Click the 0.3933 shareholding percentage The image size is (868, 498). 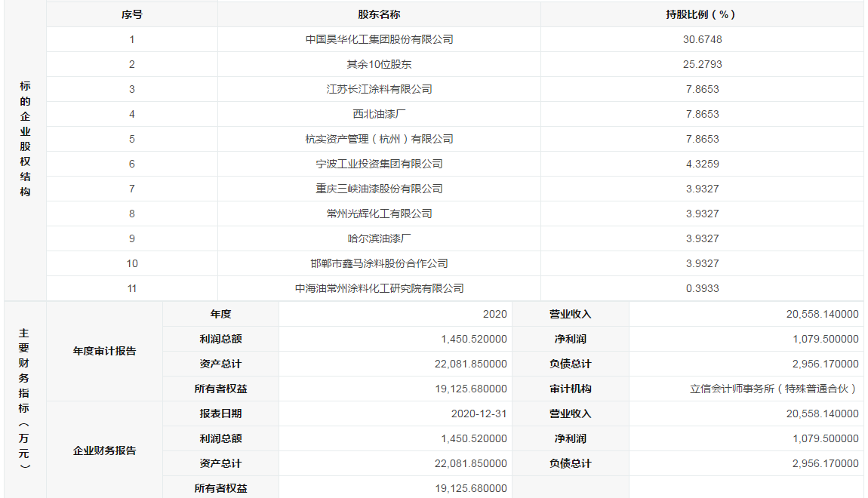click(x=703, y=288)
